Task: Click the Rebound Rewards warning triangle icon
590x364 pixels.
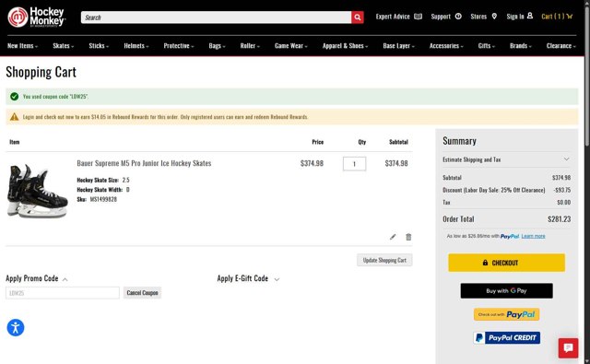Action: coord(15,117)
